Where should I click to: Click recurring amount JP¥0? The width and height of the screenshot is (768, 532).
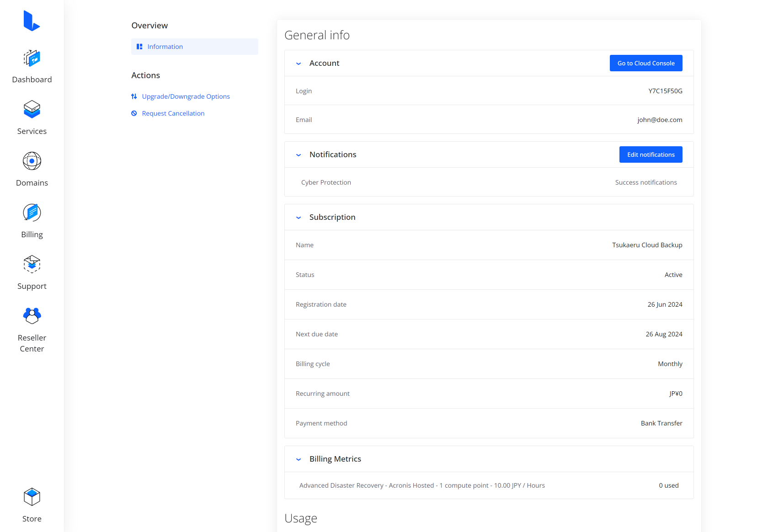(x=676, y=394)
